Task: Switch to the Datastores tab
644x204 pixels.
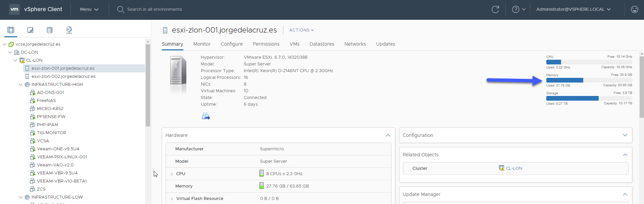Action: tap(322, 44)
